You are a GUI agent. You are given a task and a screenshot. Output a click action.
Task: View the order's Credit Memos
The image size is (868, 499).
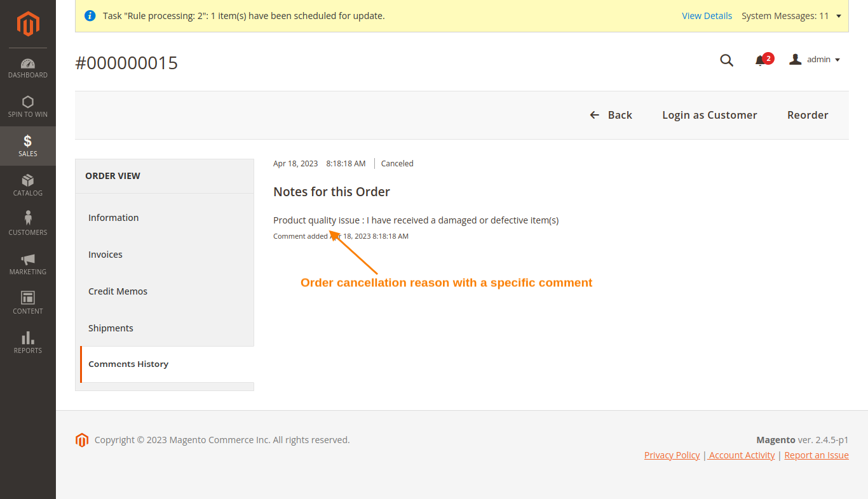click(118, 291)
